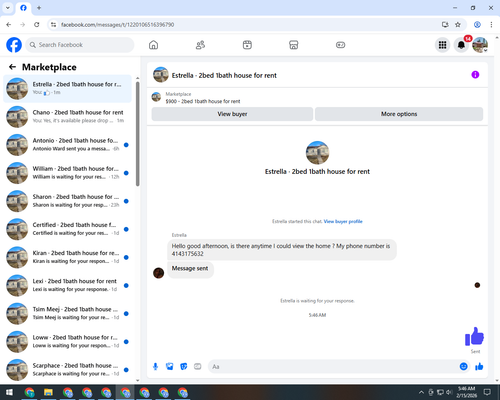Open conversation information purple icon
This screenshot has width=500, height=400.
click(x=475, y=75)
